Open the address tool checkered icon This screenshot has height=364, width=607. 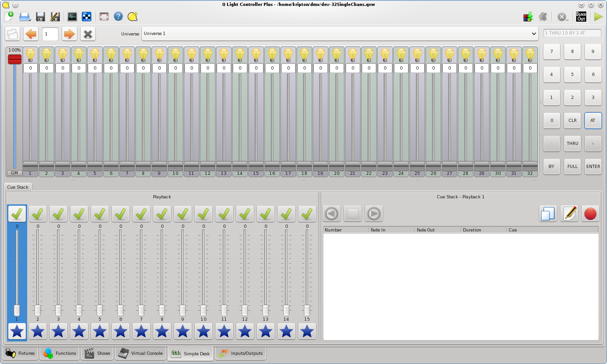(87, 17)
